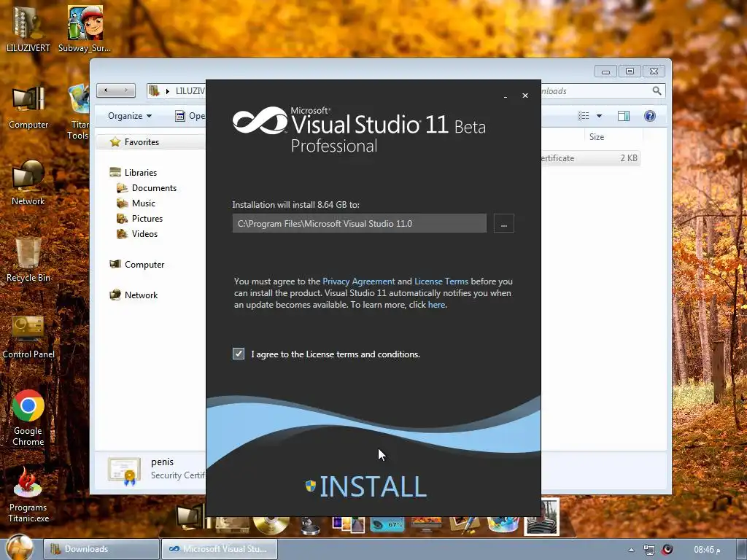Select Favorites in the navigation pane
This screenshot has height=560, width=747.
pyautogui.click(x=142, y=142)
